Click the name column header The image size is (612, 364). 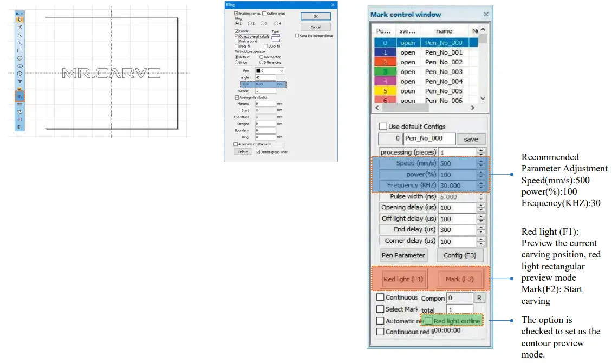pos(444,31)
